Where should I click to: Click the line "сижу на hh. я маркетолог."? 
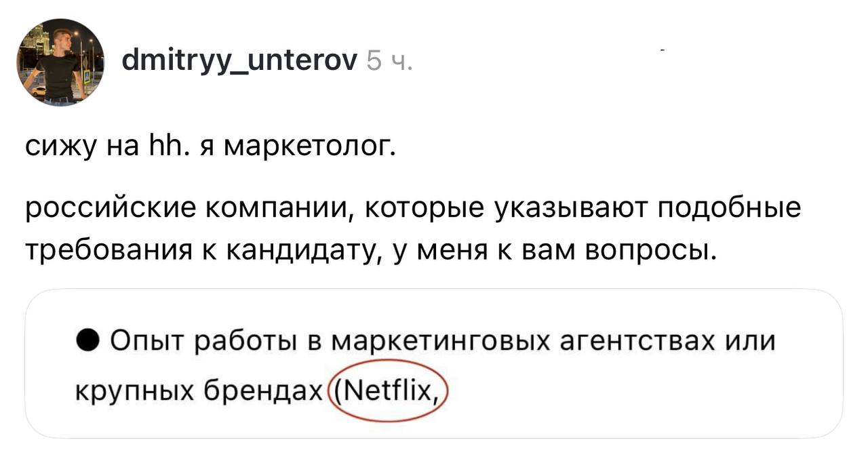click(x=210, y=147)
